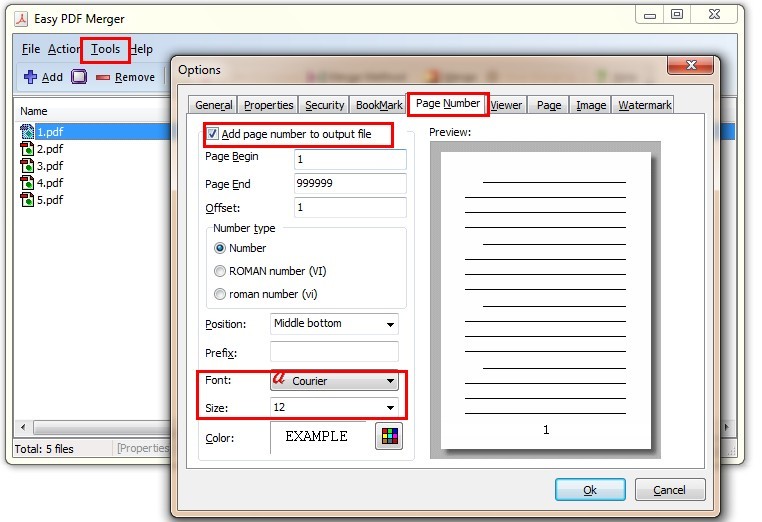Image resolution: width=762 pixels, height=522 pixels.
Task: Open the Tools menu
Action: (105, 49)
